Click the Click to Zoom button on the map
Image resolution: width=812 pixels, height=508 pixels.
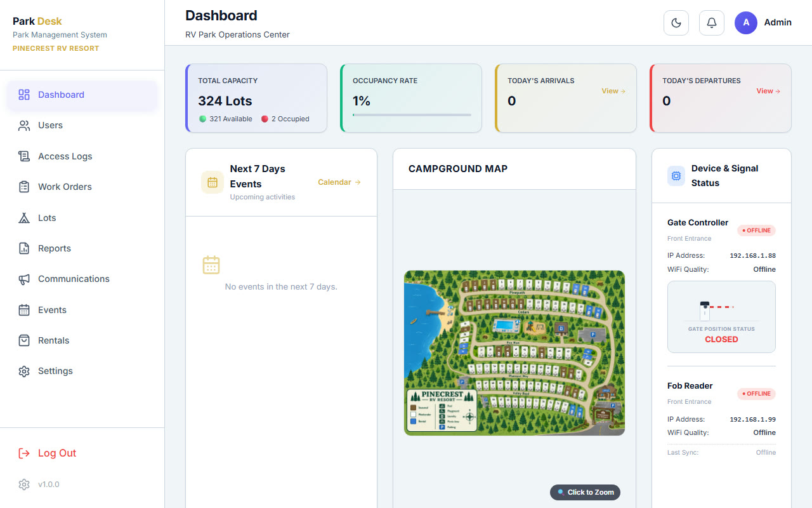coord(585,492)
